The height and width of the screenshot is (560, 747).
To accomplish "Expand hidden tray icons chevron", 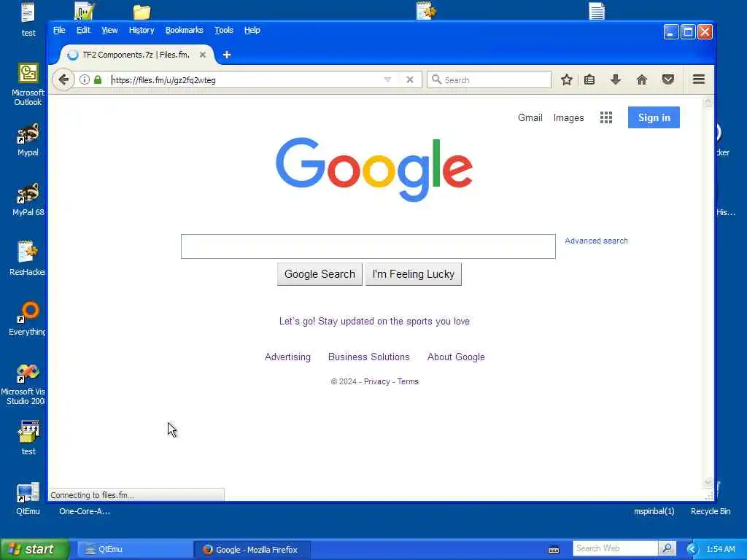I will click(x=692, y=550).
